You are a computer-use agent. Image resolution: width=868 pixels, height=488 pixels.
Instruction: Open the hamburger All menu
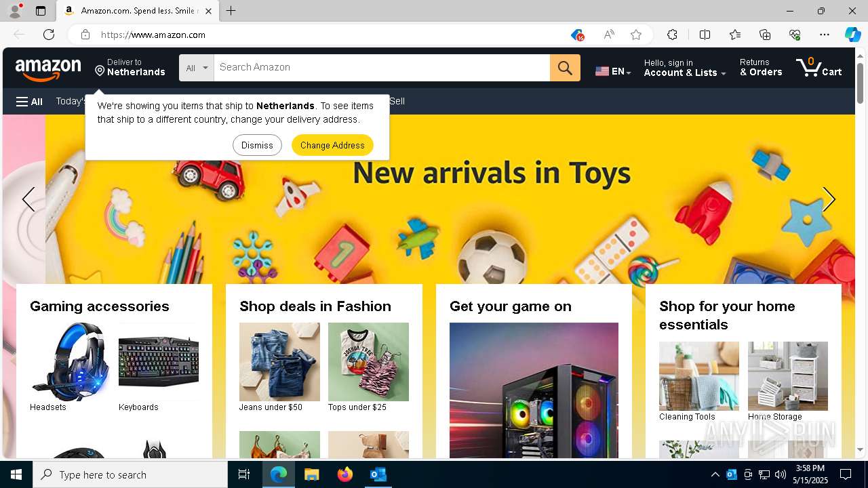pyautogui.click(x=29, y=102)
